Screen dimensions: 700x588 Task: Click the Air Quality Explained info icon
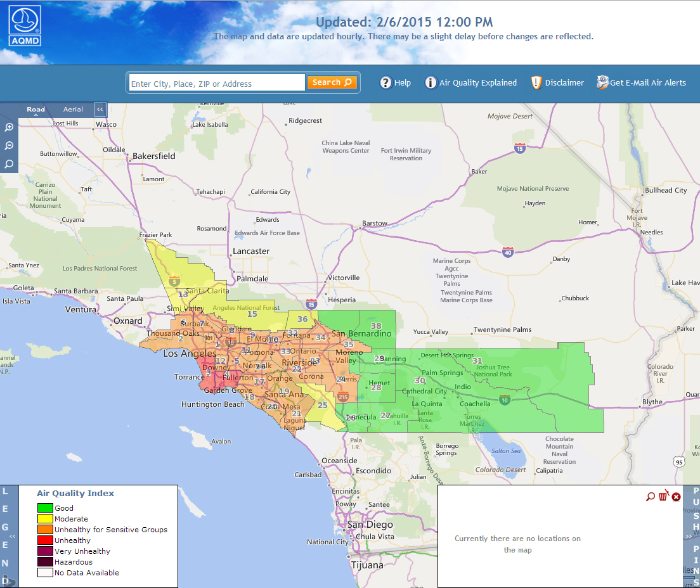[431, 83]
